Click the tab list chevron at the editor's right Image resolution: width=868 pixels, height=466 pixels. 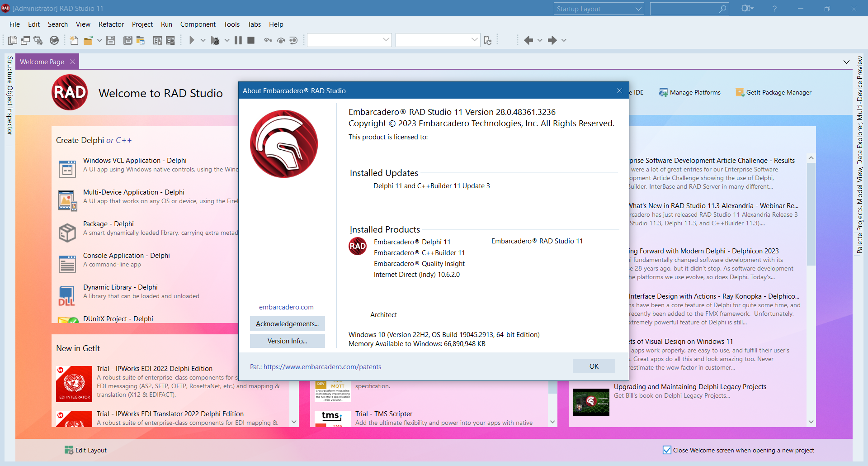[846, 62]
